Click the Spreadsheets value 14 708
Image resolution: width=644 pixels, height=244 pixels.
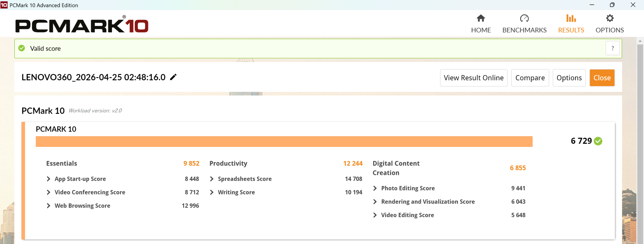pos(353,179)
